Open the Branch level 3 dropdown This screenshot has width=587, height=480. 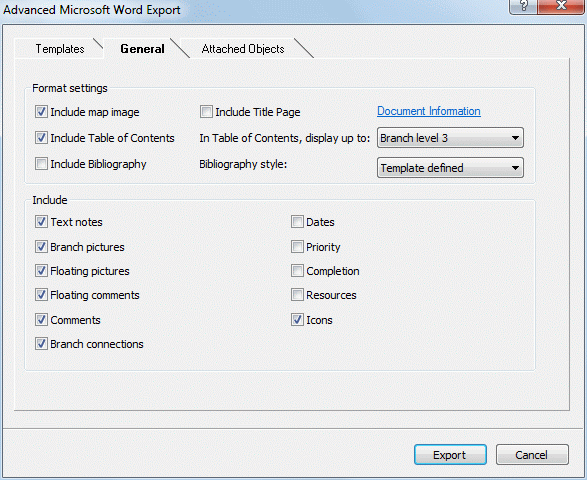click(450, 138)
